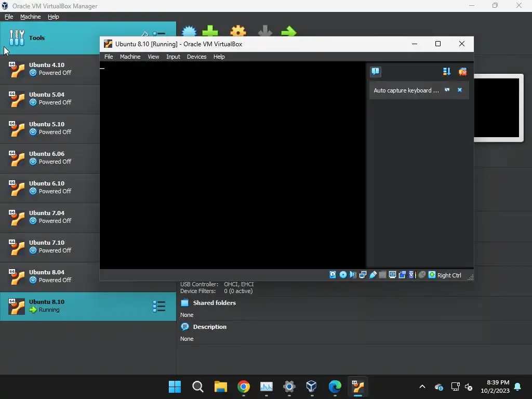Toggle the notification center icon in VM window
Screen dimensions: 532x399
pos(375,72)
